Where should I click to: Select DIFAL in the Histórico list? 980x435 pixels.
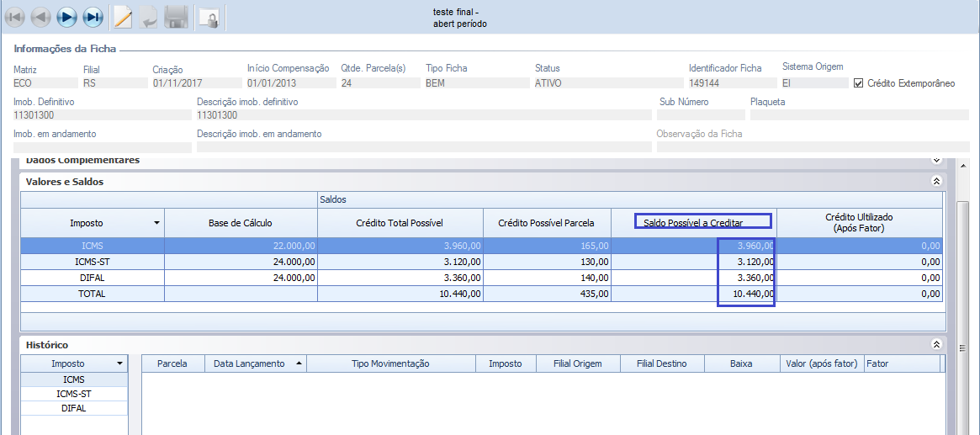tap(74, 408)
